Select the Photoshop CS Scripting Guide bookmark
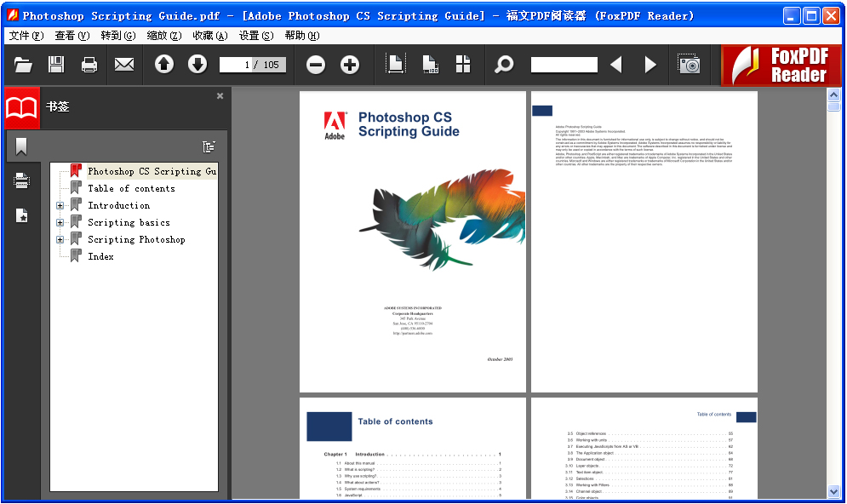The image size is (847, 504). tap(152, 171)
